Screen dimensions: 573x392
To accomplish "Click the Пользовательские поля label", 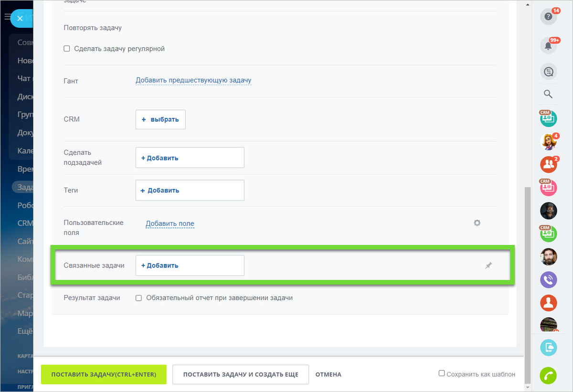I will coord(94,228).
